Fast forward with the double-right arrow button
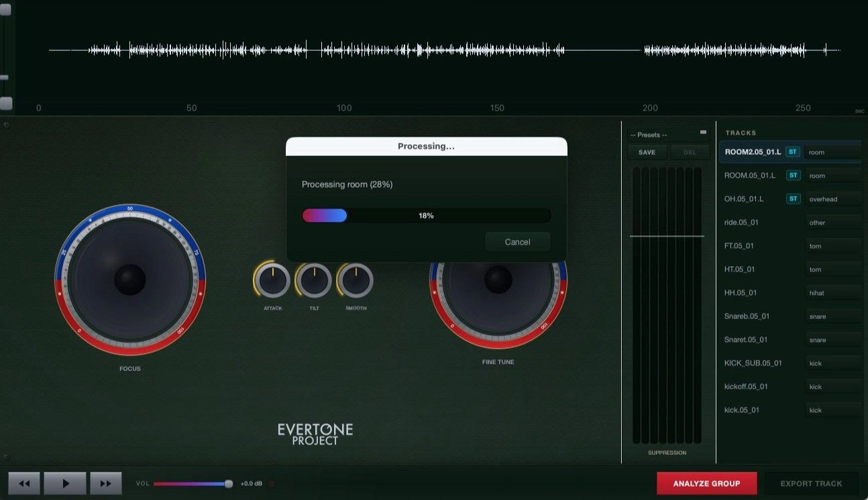This screenshot has width=868, height=500. click(105, 483)
